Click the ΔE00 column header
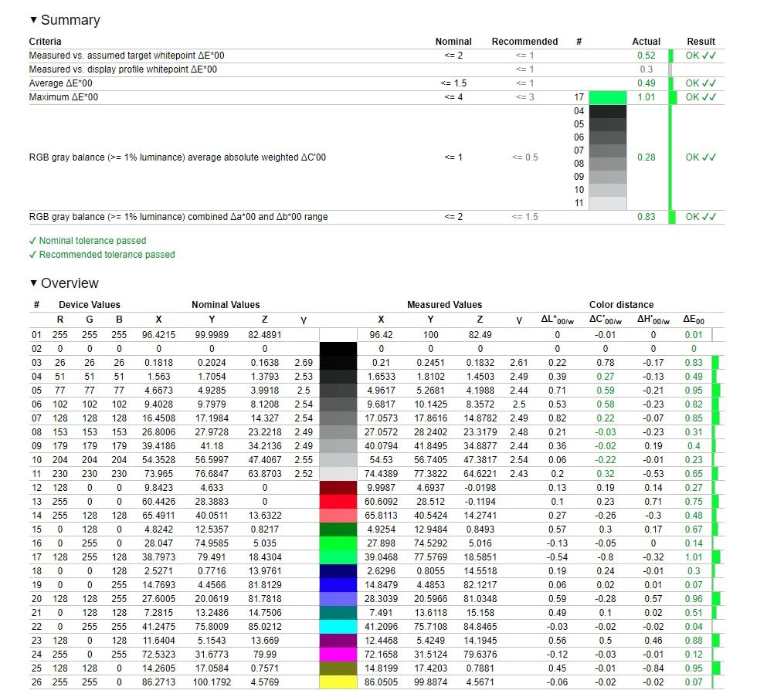Screen dimensions: 784x697 pyautogui.click(x=694, y=320)
